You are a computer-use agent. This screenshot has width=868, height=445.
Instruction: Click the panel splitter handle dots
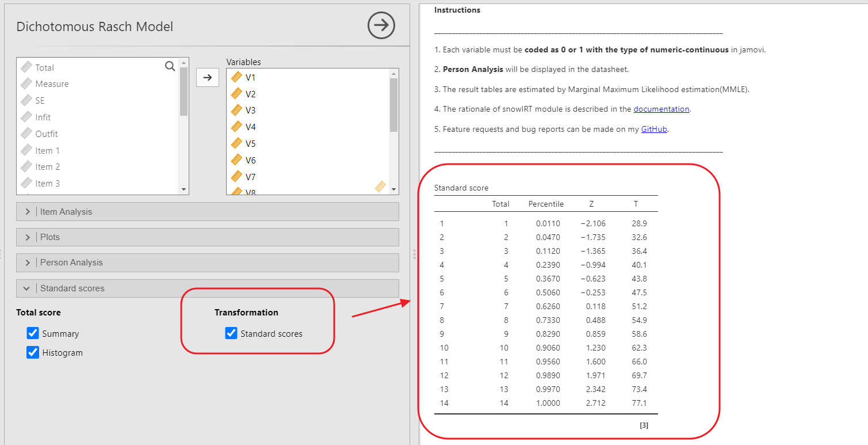click(414, 254)
